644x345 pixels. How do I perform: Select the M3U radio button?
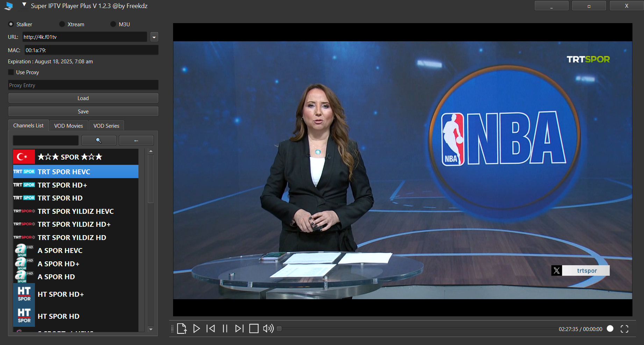pos(113,24)
